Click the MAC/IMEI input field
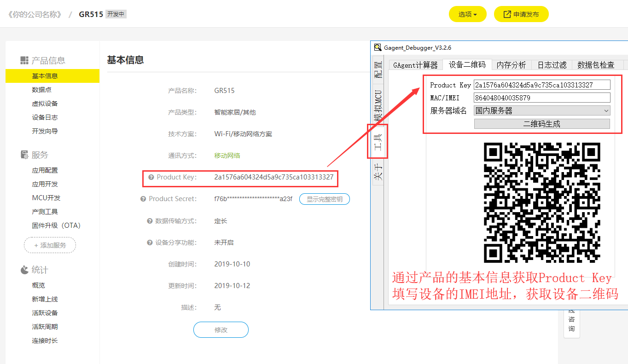628x364 pixels. (541, 98)
